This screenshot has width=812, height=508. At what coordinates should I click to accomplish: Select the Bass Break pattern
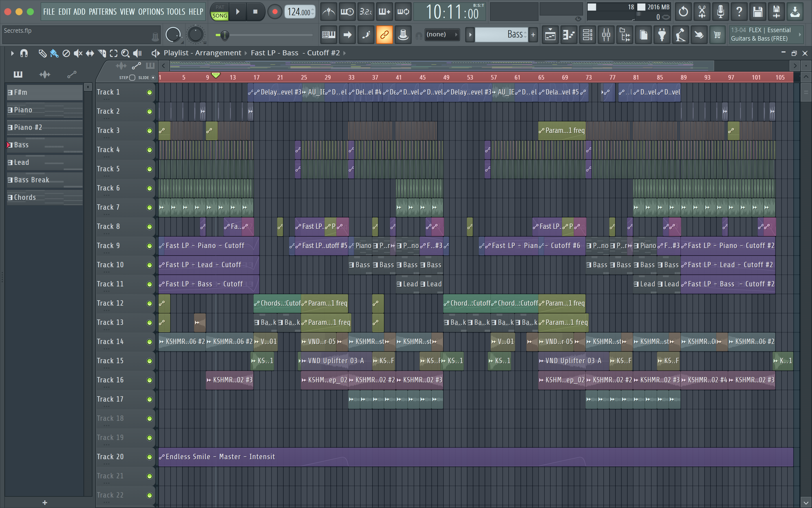(45, 180)
